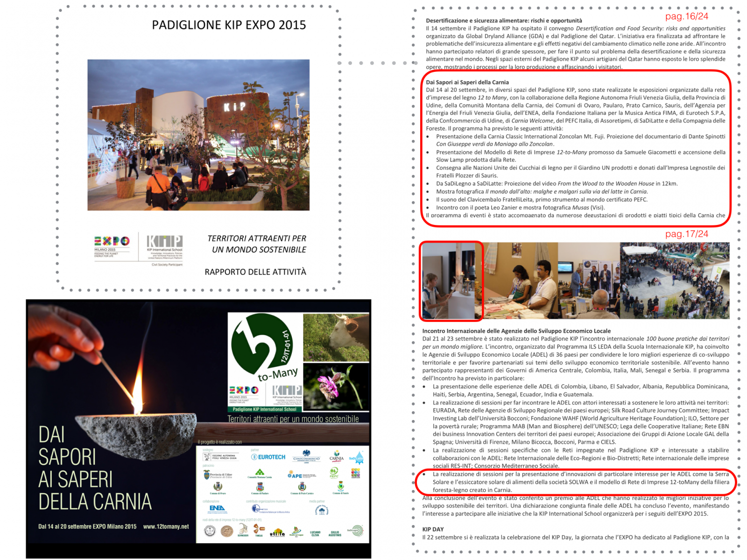Click the ENEA collaboration logo
747x560 pixels.
[x=218, y=510]
